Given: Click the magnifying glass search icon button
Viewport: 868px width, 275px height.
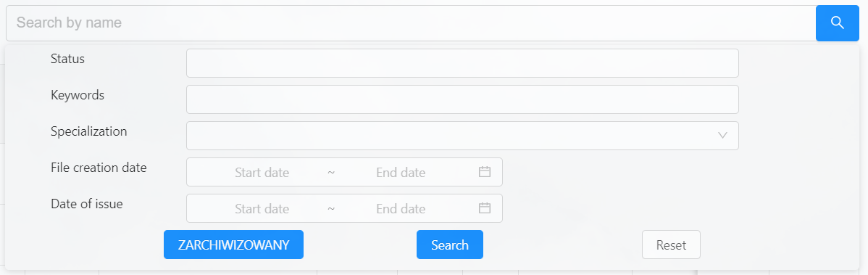Looking at the screenshot, I should point(837,22).
